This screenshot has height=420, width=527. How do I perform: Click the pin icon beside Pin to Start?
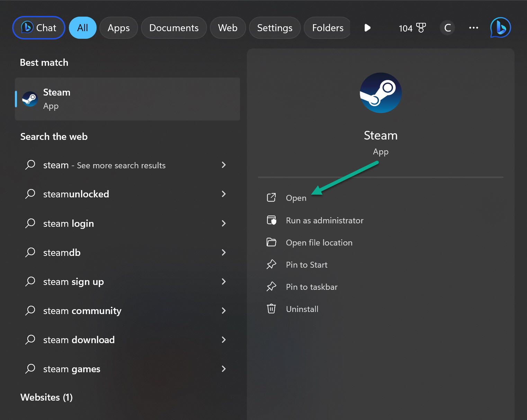pyautogui.click(x=271, y=265)
